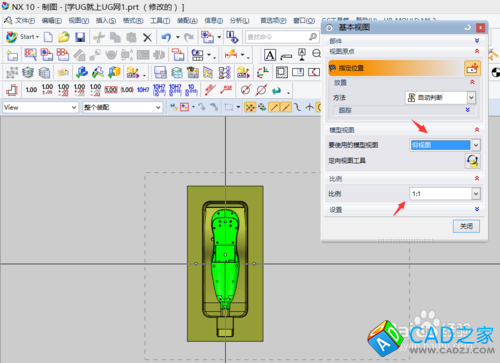Open the 装配(A) menu

tap(187, 21)
